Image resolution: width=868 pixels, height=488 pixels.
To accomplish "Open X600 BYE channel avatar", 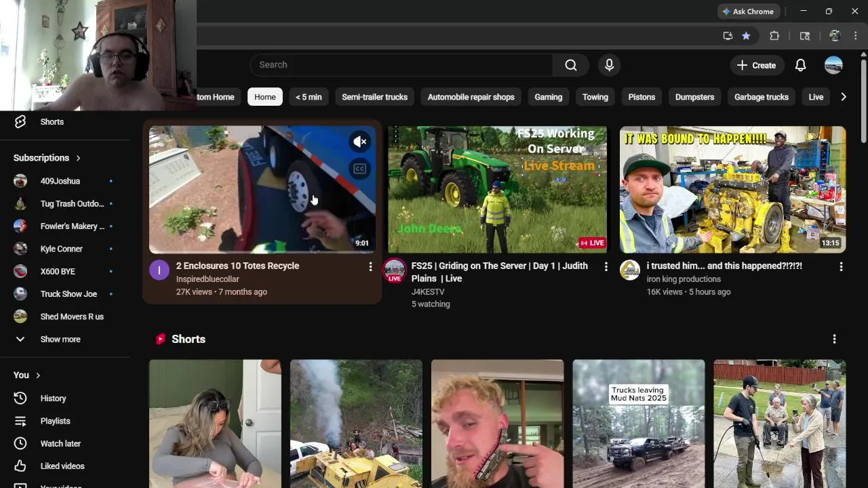I will click(x=20, y=271).
